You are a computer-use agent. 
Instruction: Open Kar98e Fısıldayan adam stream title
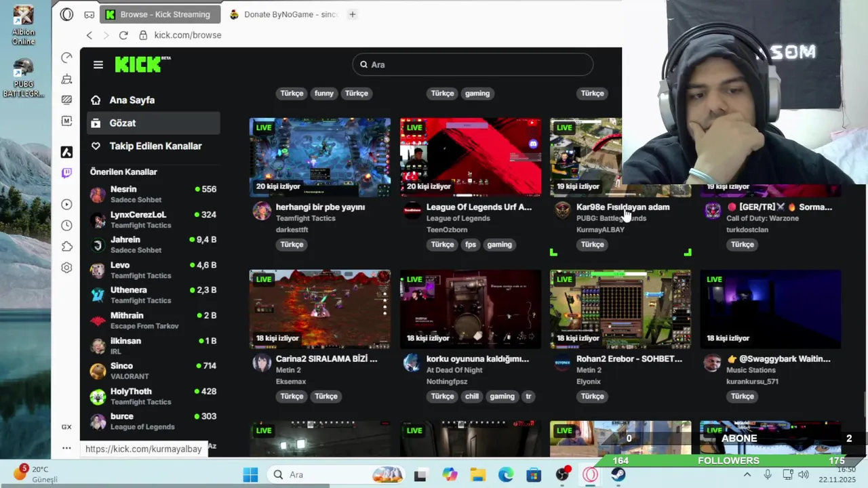click(623, 207)
